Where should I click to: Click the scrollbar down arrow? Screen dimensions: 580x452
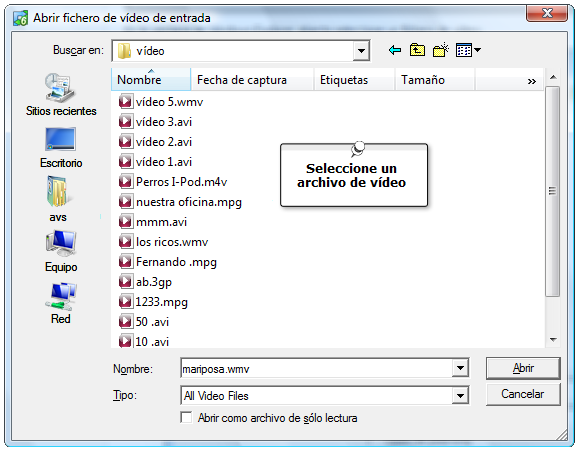(x=553, y=340)
